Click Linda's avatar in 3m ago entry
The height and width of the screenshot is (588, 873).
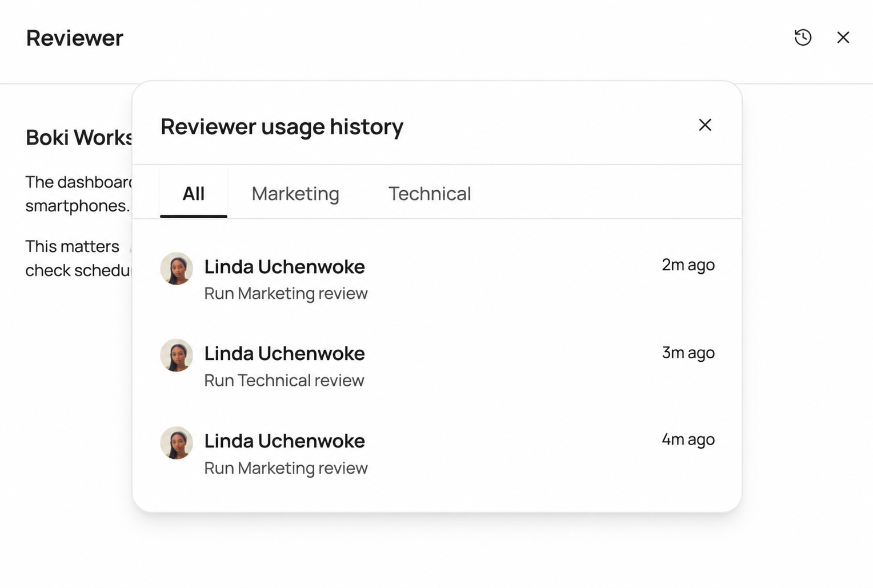[177, 355]
